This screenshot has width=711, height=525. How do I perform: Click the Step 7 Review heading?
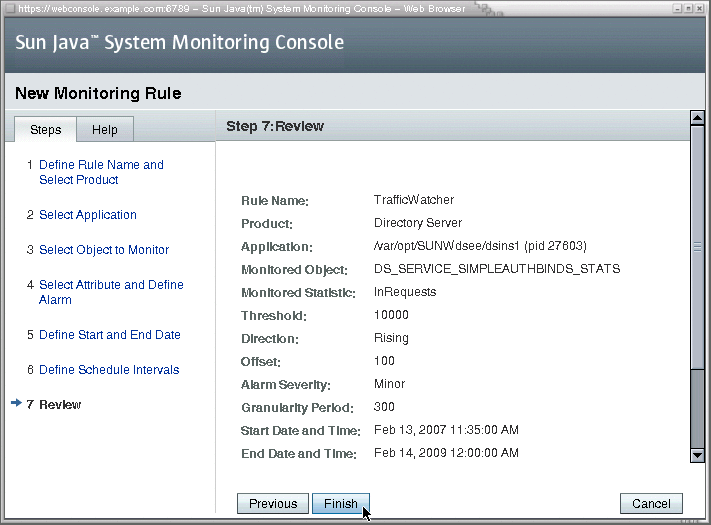[275, 126]
